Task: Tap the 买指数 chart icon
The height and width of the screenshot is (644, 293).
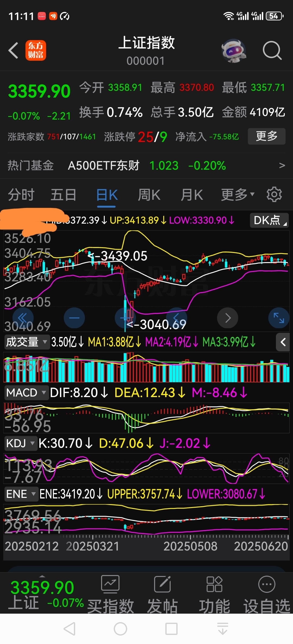Action: 110,584
